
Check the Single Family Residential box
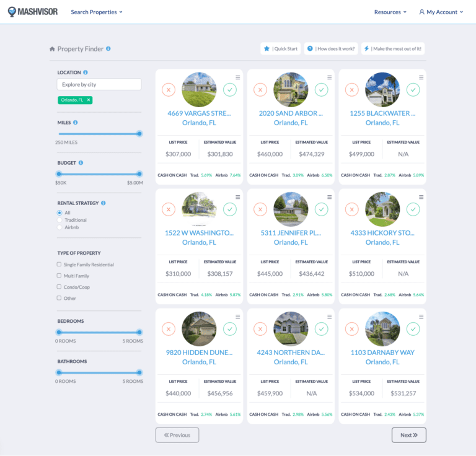point(59,265)
